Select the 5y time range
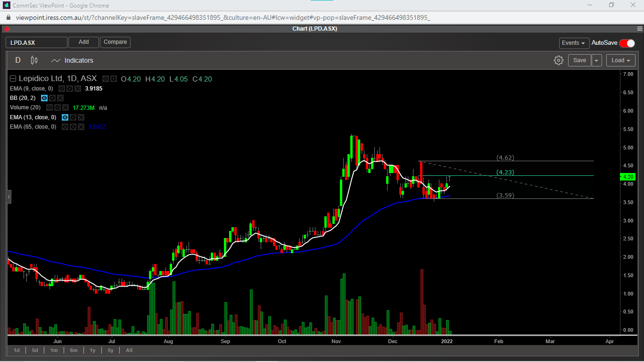Image resolution: width=644 pixels, height=362 pixels. pyautogui.click(x=111, y=350)
